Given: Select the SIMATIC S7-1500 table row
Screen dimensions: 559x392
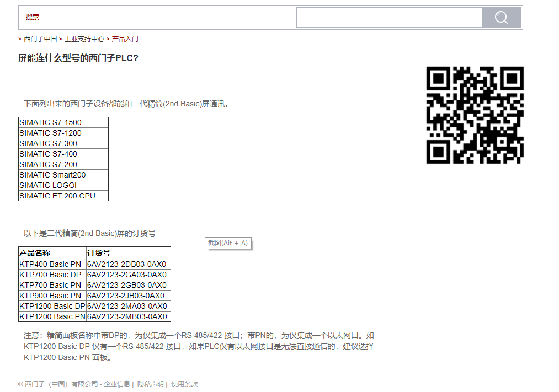Looking at the screenshot, I should [63, 122].
